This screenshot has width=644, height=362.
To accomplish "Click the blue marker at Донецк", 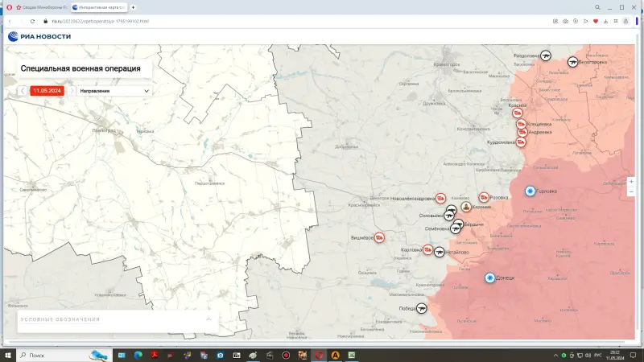I will (x=489, y=278).
